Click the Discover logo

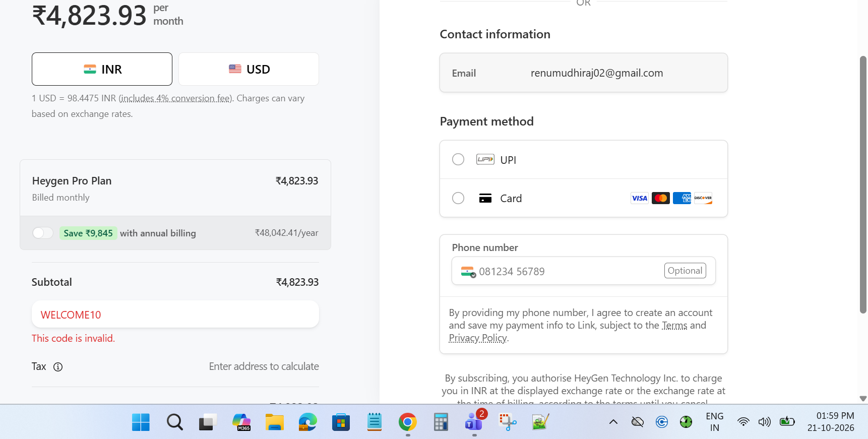(703, 198)
